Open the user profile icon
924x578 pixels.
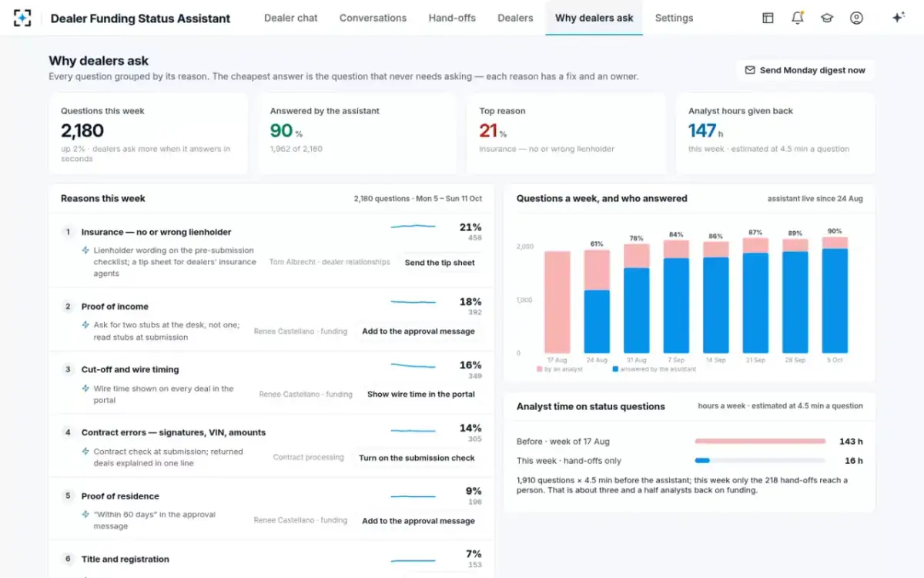pos(856,18)
